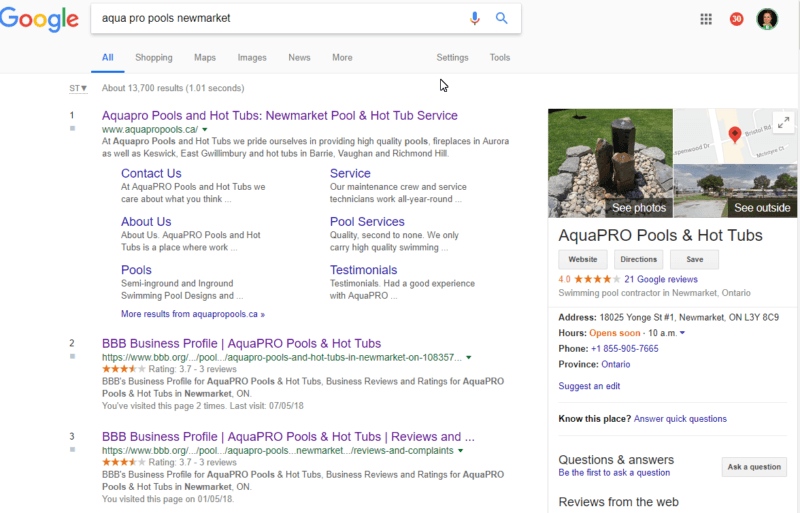Open More results from aquapropools.ca

click(x=193, y=314)
